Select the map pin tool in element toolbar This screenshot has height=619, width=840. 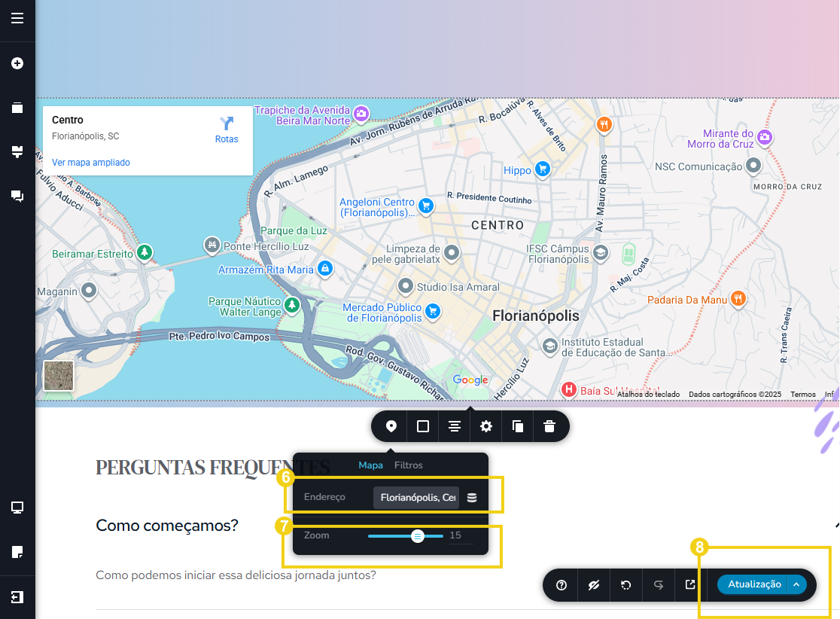point(391,427)
